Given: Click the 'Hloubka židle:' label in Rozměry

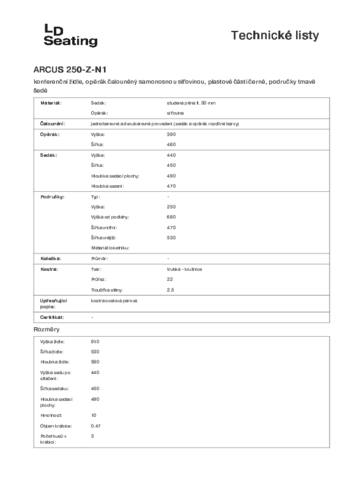Looking at the screenshot, I should pyautogui.click(x=55, y=362).
